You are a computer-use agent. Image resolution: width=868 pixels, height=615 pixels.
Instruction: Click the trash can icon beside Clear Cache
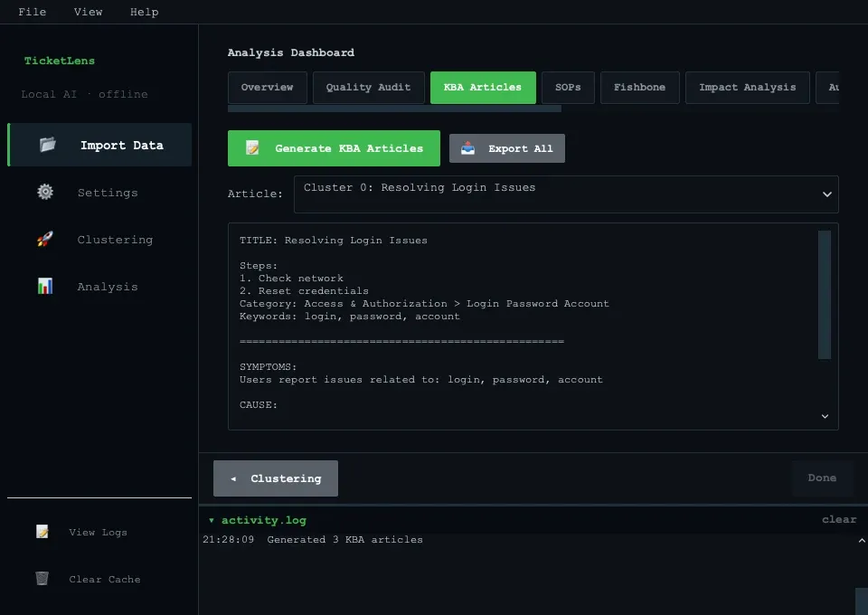coord(42,579)
